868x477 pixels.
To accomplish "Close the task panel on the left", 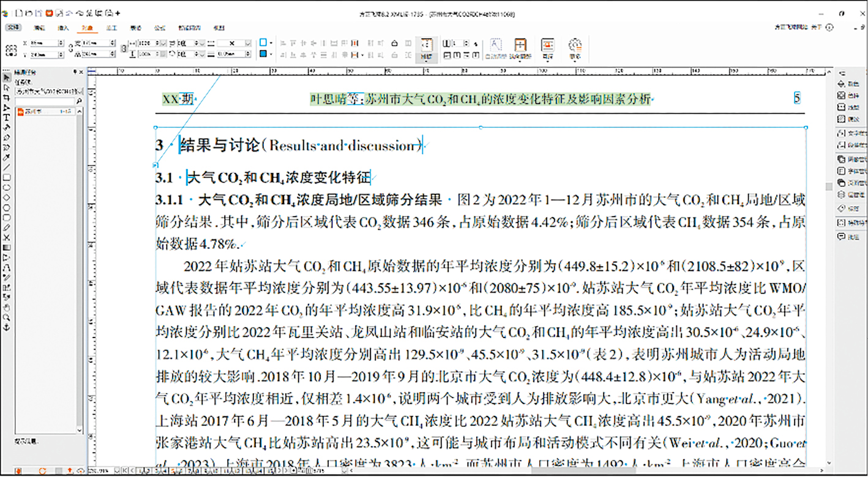I will coord(81,72).
